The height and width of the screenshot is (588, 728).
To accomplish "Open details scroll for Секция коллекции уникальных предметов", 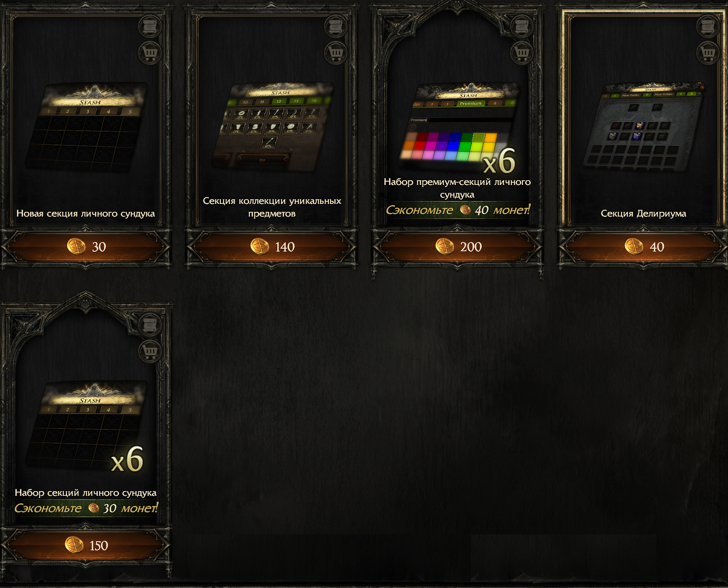I will pos(335,26).
